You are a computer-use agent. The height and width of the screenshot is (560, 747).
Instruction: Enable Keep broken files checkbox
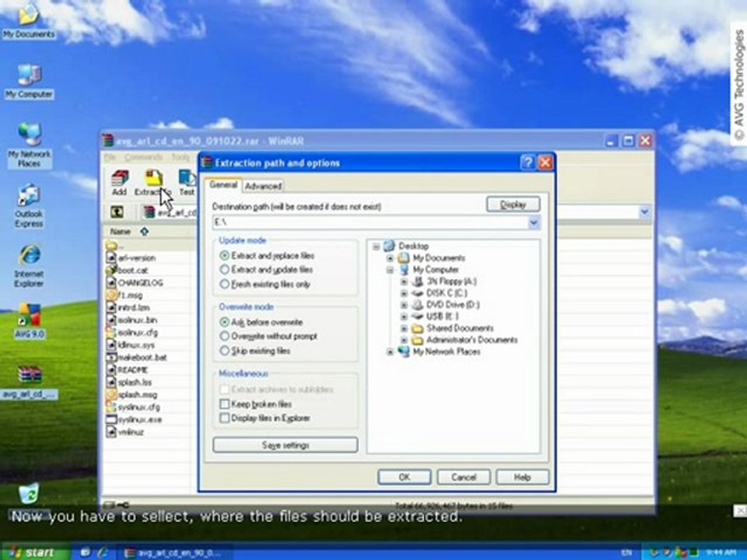(x=224, y=404)
